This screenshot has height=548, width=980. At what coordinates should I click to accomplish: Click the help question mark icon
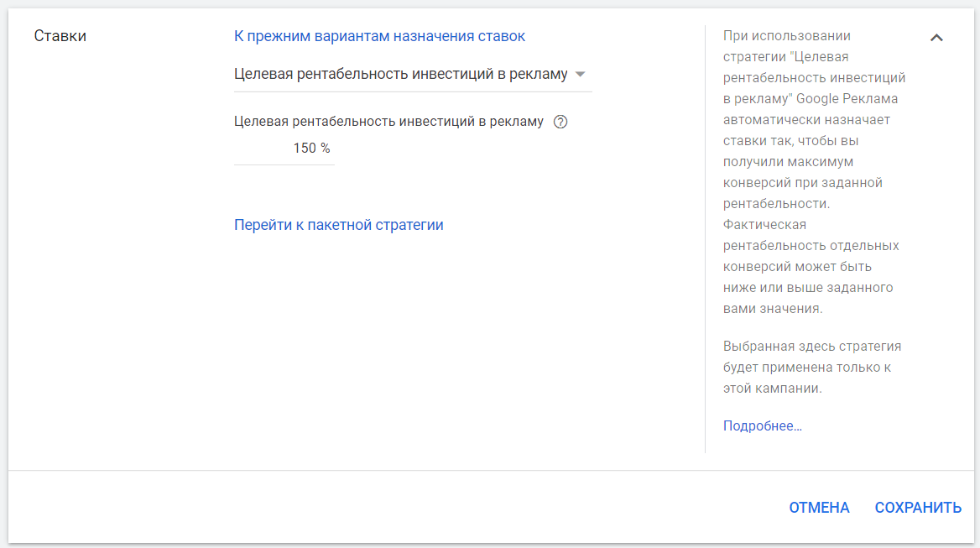click(x=561, y=122)
